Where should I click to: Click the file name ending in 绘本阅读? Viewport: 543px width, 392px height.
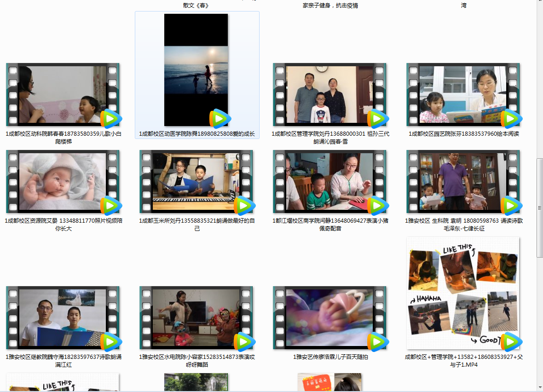tap(463, 134)
